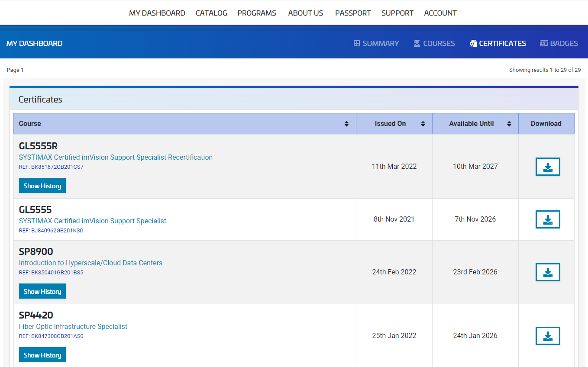
Task: Open Fiber Optic Infrastructure Specialist link
Action: coord(73,327)
